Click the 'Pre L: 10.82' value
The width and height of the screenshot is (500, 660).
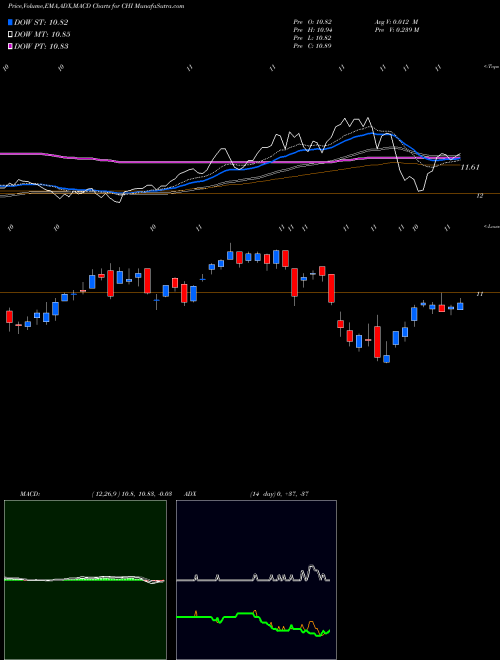click(312, 38)
